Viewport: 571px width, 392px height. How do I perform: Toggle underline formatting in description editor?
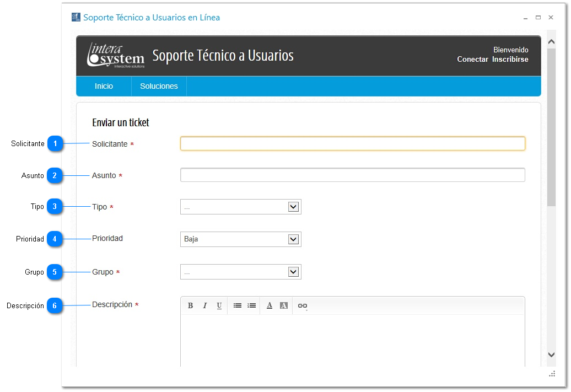coord(219,305)
